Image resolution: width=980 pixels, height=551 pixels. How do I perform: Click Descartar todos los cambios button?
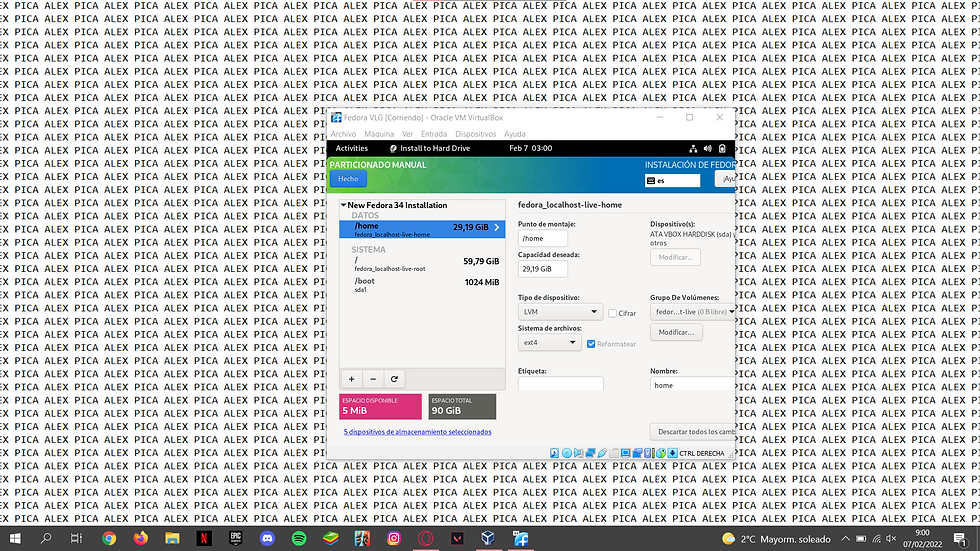pos(692,432)
